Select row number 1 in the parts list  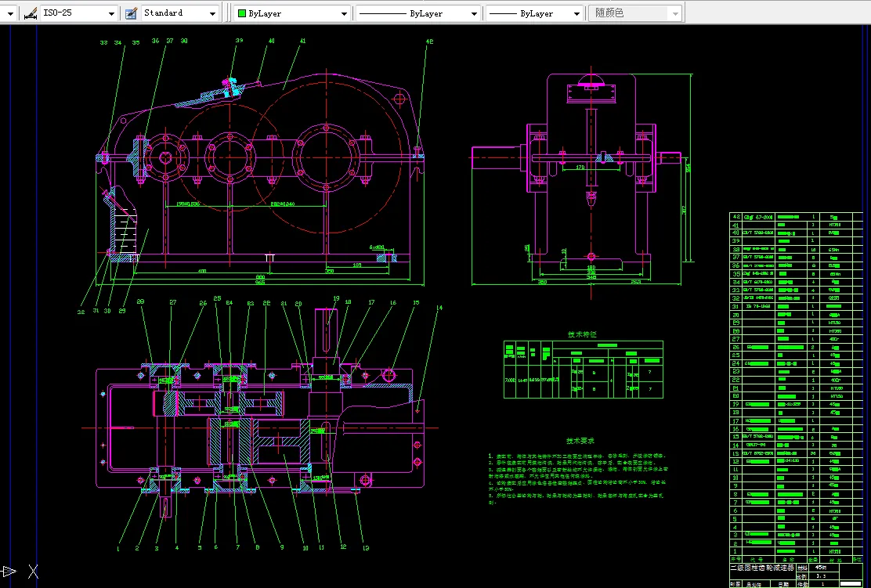(x=735, y=551)
